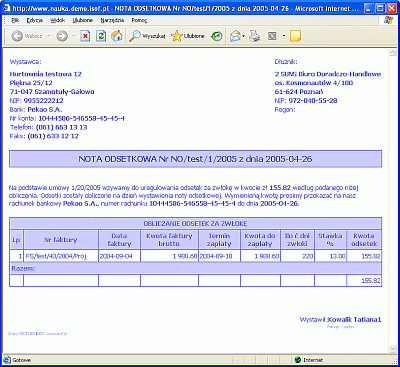Image resolution: width=400 pixels, height=367 pixels.
Task: Click the scrollbar down arrow
Action: [x=393, y=349]
